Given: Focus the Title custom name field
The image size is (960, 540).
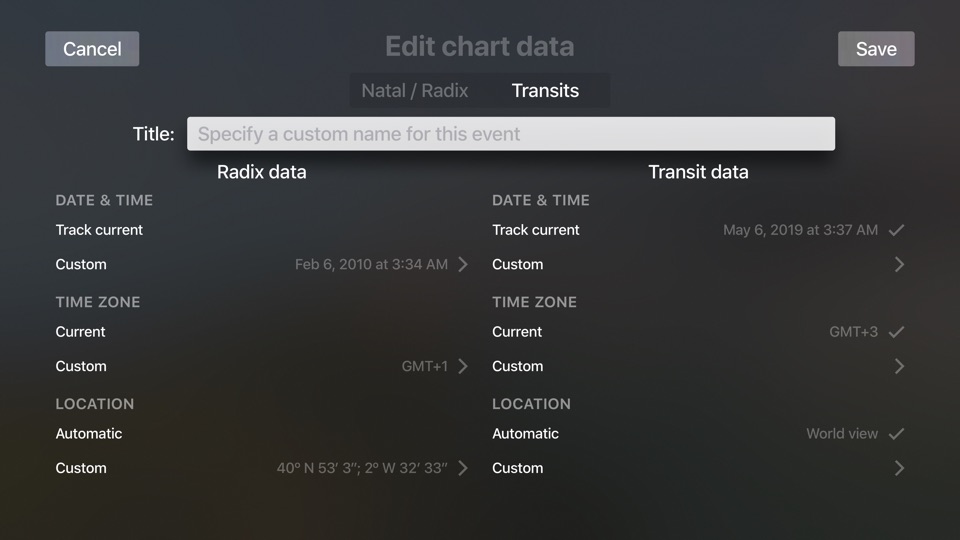Looking at the screenshot, I should (510, 134).
